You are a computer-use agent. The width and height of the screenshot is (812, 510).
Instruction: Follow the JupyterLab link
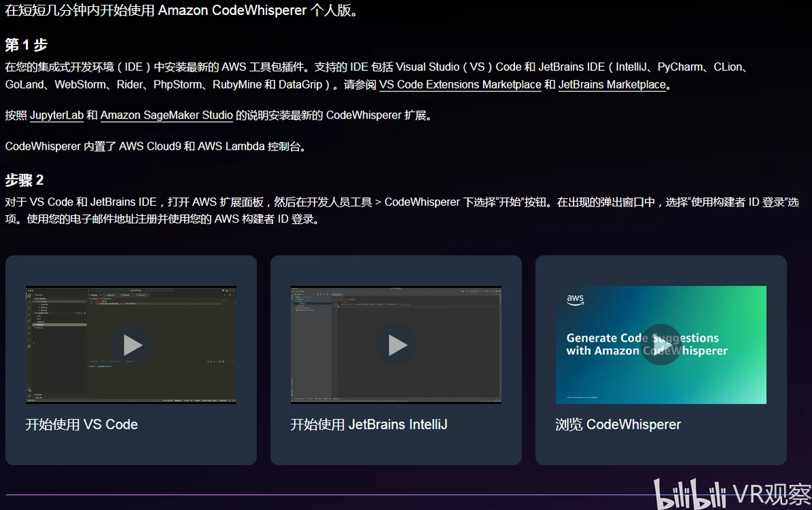[x=57, y=115]
